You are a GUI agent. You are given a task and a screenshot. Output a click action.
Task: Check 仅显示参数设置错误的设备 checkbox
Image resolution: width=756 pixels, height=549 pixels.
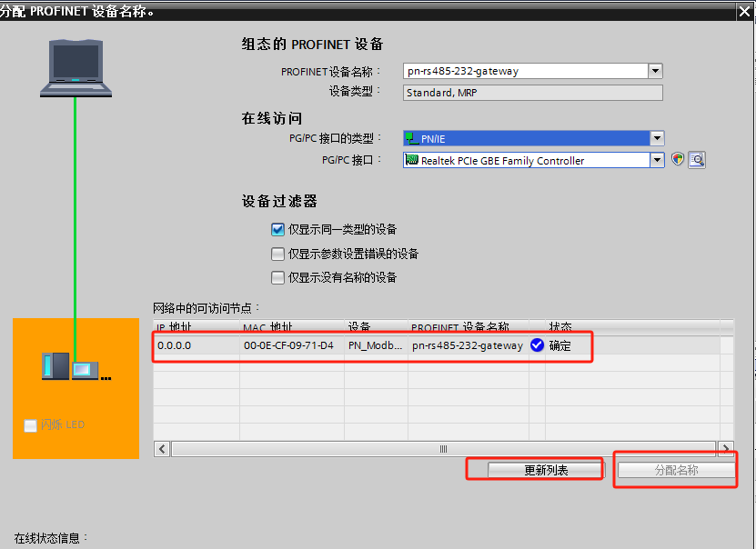tap(277, 254)
